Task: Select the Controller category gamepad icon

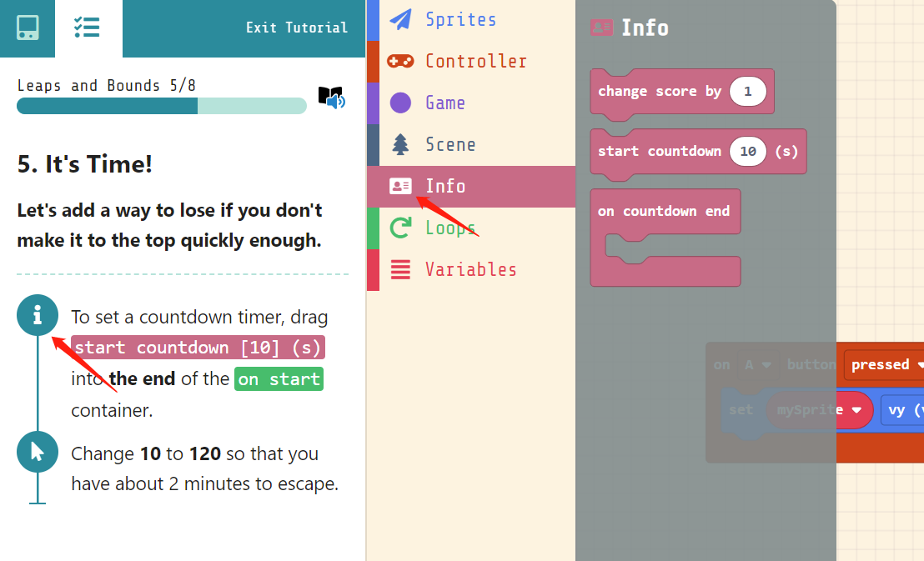Action: tap(400, 61)
